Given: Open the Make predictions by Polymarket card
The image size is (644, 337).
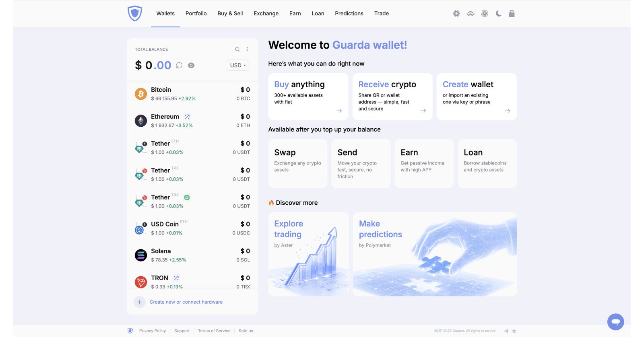Looking at the screenshot, I should click(x=435, y=254).
